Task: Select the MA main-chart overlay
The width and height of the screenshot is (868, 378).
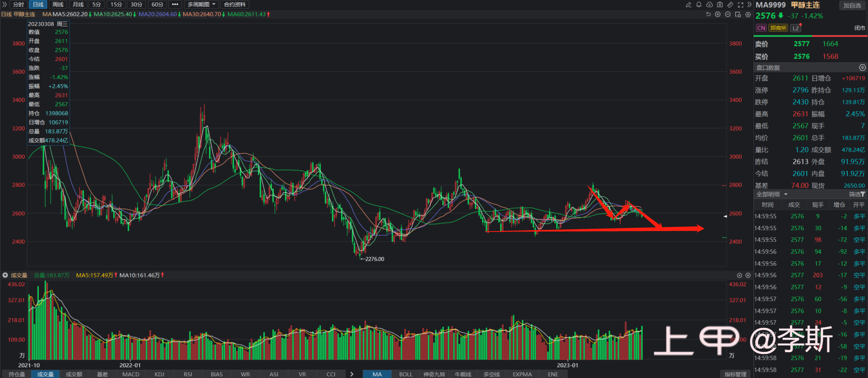Action: tap(377, 374)
